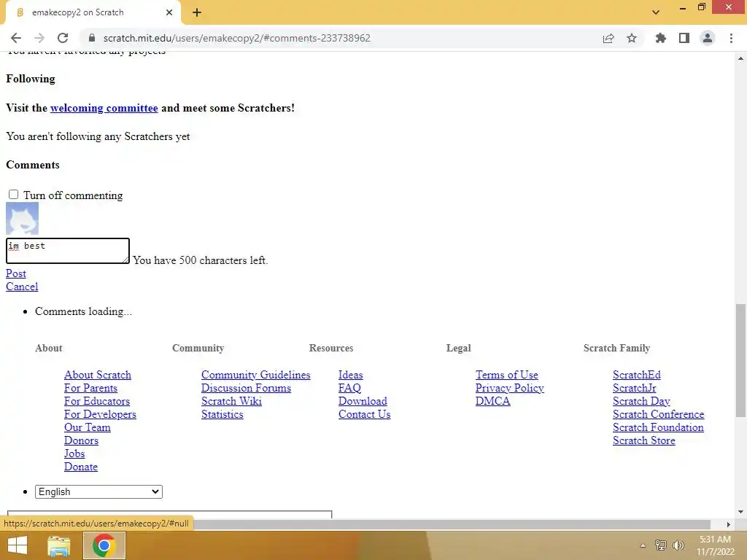Open the Our Team link
This screenshot has height=560, width=747.
[x=88, y=427]
